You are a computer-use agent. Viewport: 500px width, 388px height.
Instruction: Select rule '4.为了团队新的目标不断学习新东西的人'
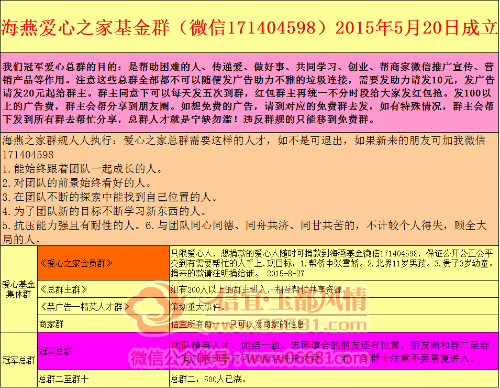[104, 211]
